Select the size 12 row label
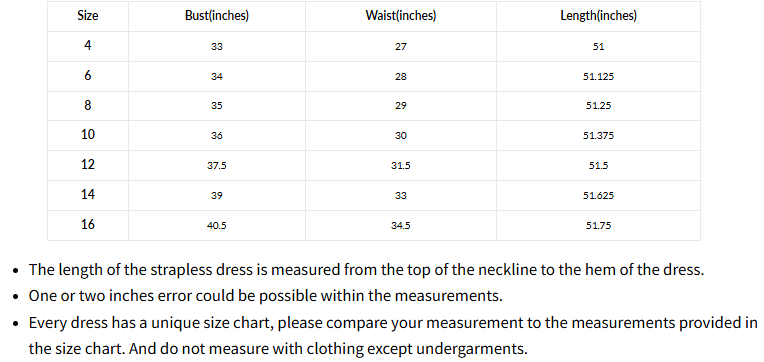The height and width of the screenshot is (362, 764). click(88, 165)
